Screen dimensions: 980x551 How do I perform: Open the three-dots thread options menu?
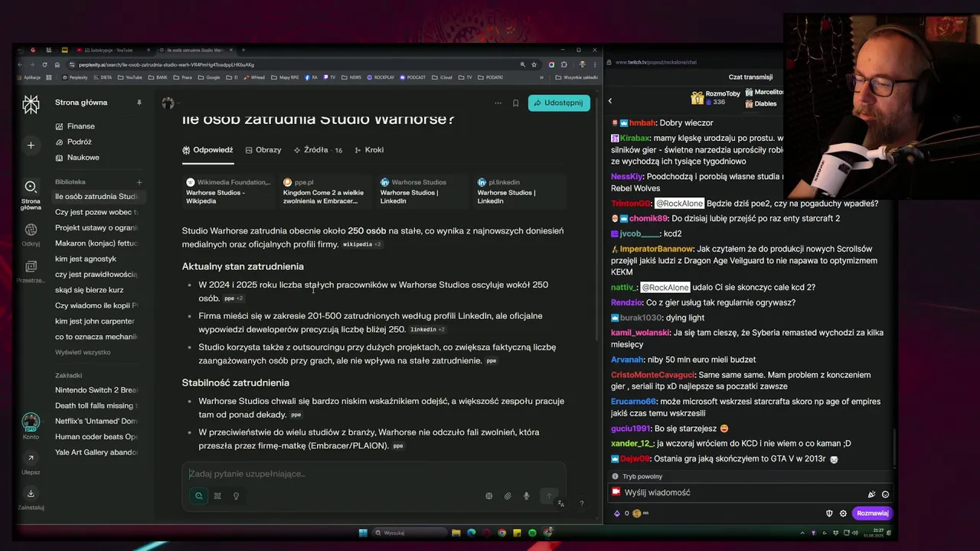(498, 103)
